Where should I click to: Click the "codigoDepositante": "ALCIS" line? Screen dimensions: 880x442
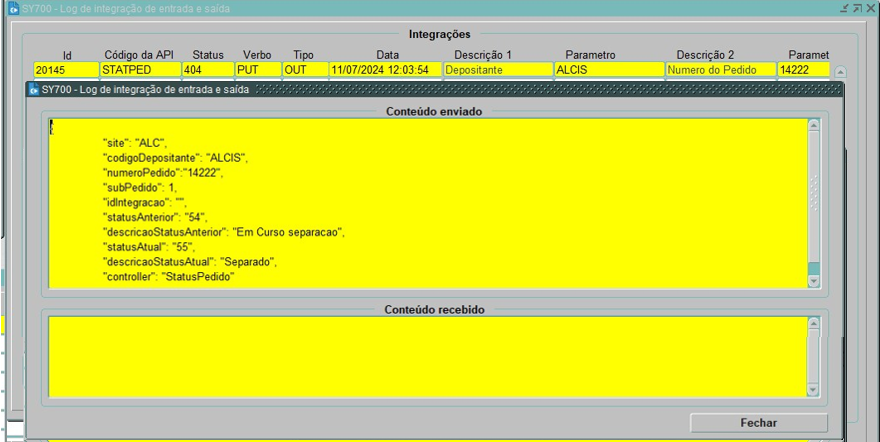click(175, 158)
